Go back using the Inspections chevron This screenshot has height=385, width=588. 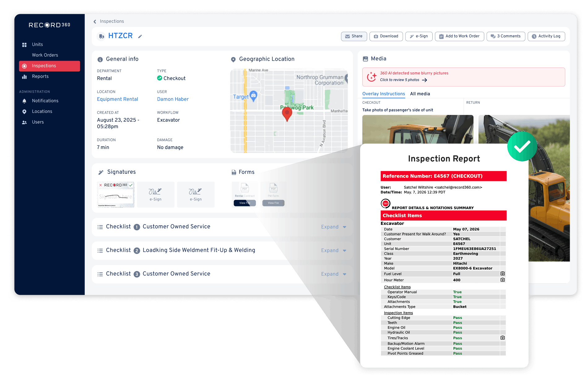point(95,22)
